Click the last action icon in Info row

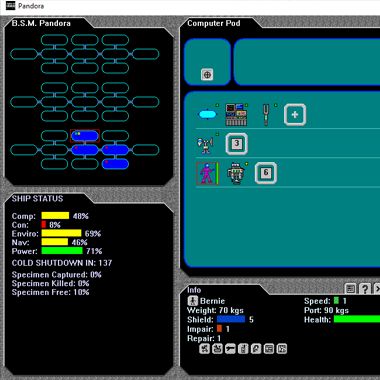(282, 349)
